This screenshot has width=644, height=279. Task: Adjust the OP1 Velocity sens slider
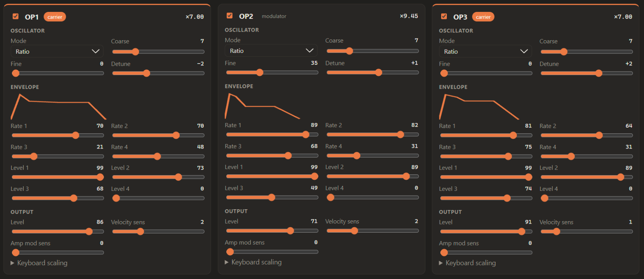158,231
